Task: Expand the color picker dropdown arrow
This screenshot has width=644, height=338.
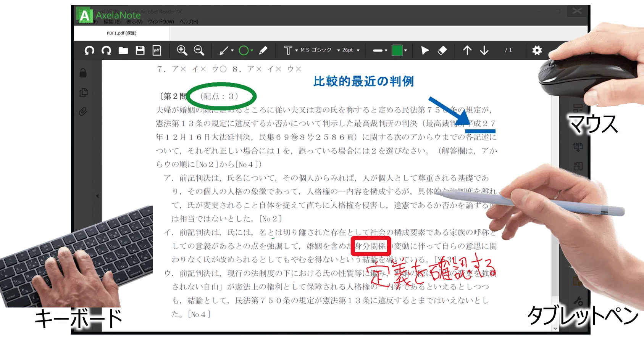Action: [x=405, y=50]
